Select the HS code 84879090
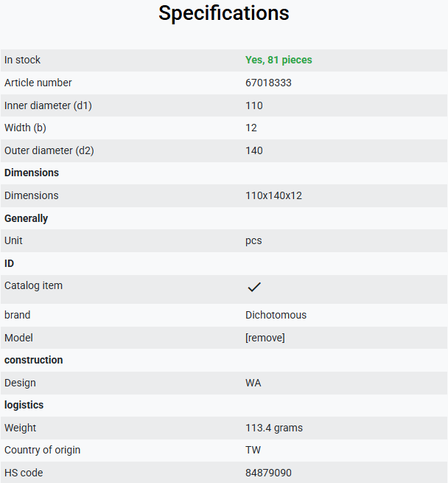The height and width of the screenshot is (483, 448). pos(268,473)
